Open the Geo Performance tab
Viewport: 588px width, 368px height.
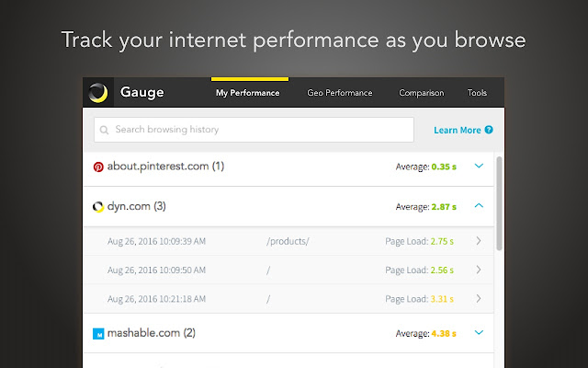[x=340, y=93]
